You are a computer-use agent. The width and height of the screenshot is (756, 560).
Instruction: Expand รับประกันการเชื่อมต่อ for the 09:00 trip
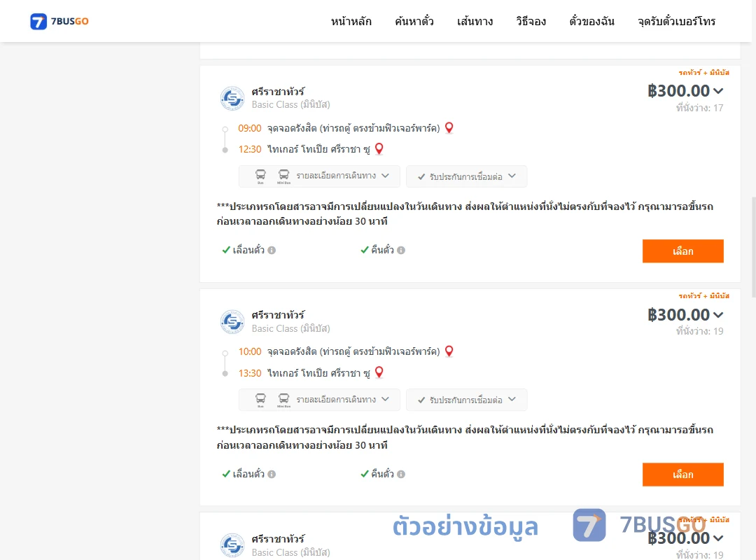(466, 176)
